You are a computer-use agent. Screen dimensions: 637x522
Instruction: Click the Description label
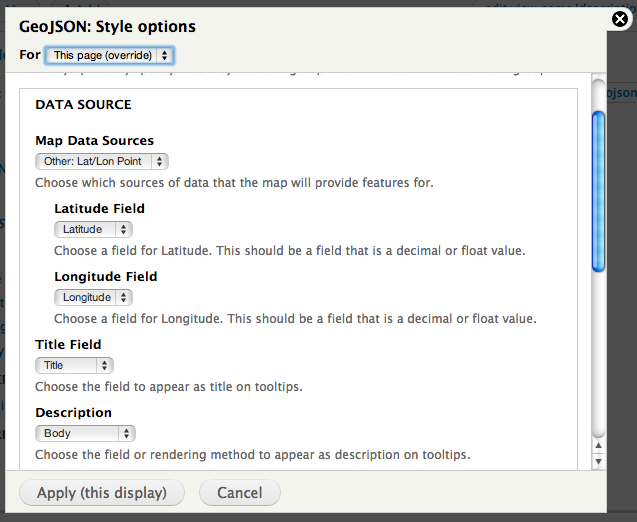coord(74,412)
